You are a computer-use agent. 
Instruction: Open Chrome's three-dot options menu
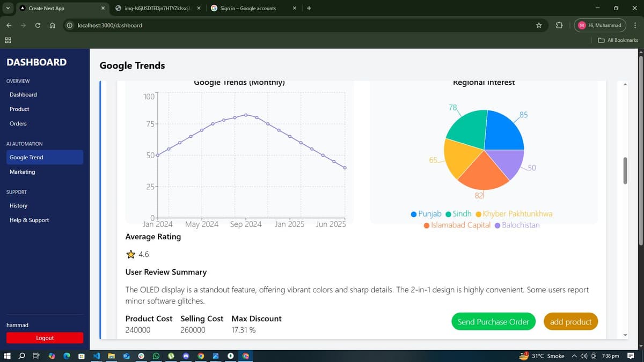click(x=635, y=25)
